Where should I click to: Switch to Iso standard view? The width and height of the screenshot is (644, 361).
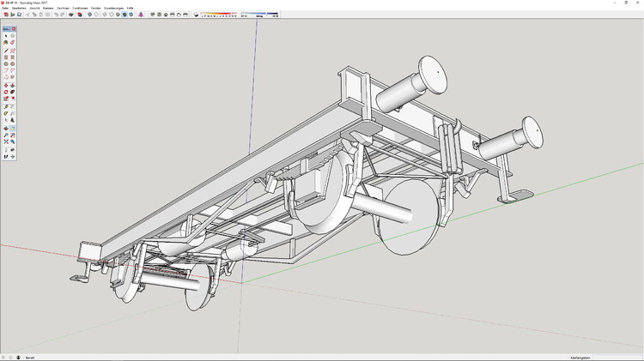pyautogui.click(x=153, y=15)
